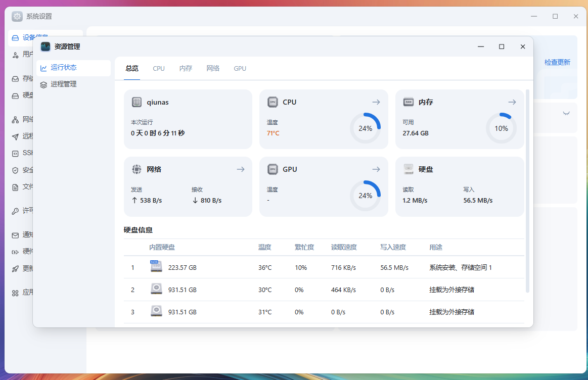Click the CPU 24% usage ring
The width and height of the screenshot is (588, 380).
coord(365,128)
